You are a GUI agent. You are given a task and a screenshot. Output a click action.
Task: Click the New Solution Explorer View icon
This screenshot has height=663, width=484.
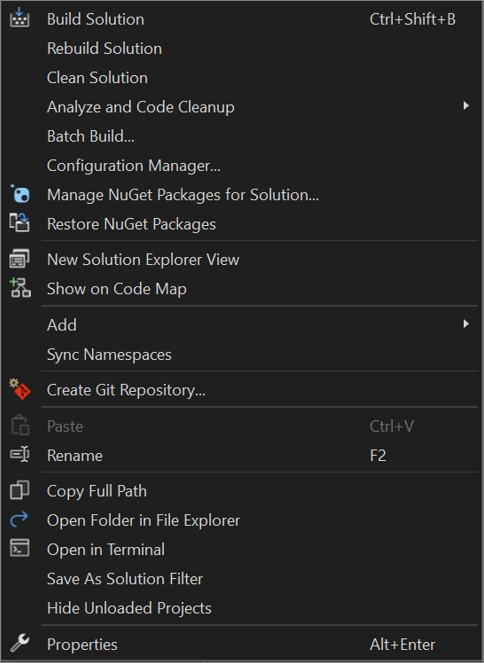(x=19, y=259)
